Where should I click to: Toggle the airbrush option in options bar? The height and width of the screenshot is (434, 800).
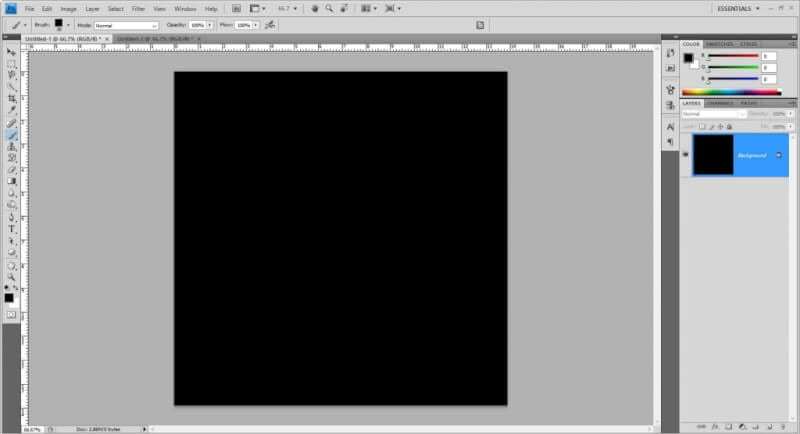(270, 25)
